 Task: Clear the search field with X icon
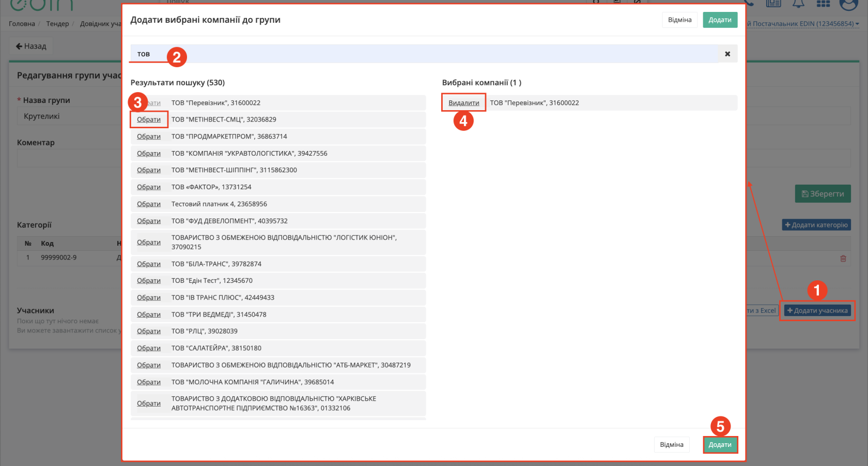pyautogui.click(x=727, y=54)
